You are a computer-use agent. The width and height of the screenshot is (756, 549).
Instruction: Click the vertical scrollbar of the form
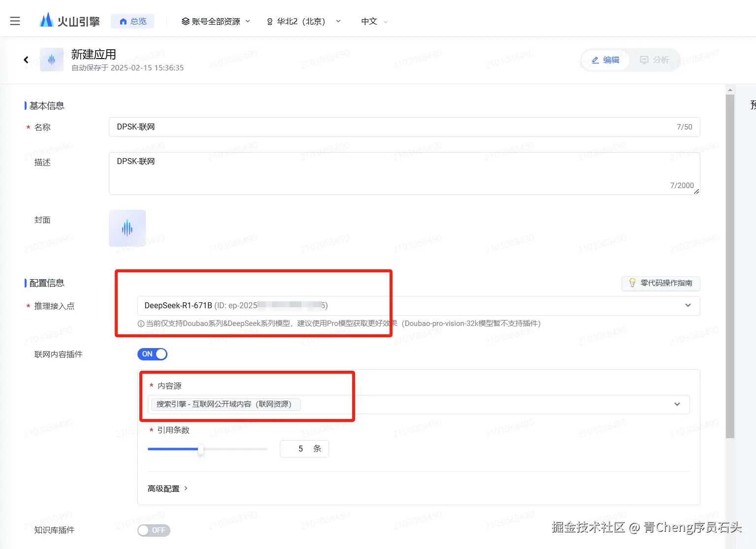point(730,266)
